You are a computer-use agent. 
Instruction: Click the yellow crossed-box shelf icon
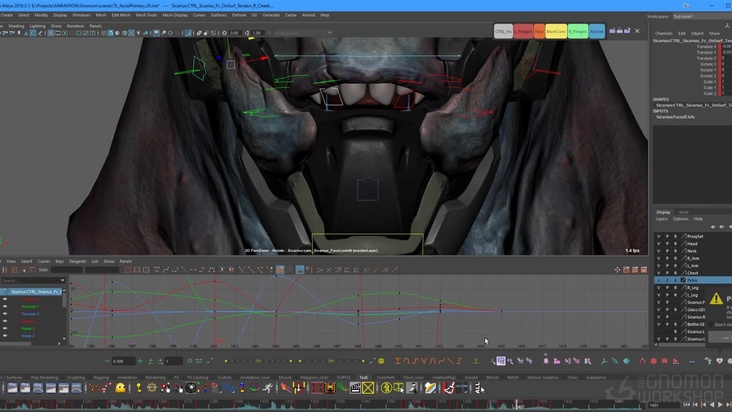[x=368, y=388]
